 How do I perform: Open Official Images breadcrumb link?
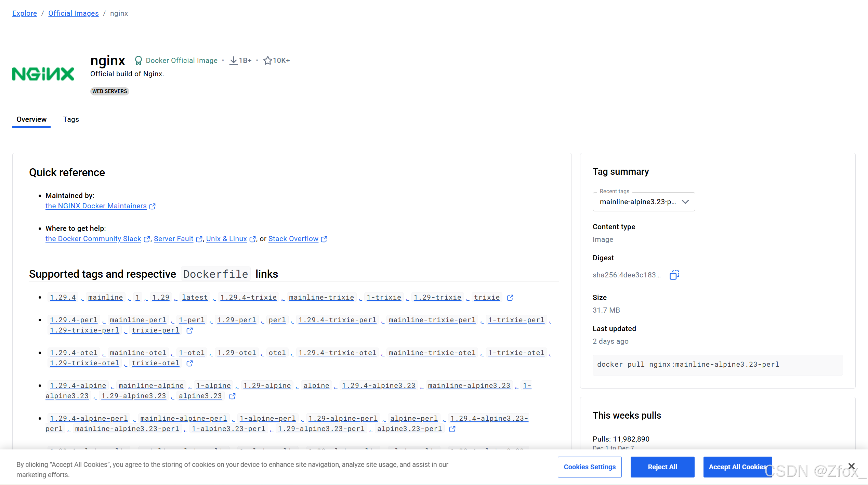74,13
